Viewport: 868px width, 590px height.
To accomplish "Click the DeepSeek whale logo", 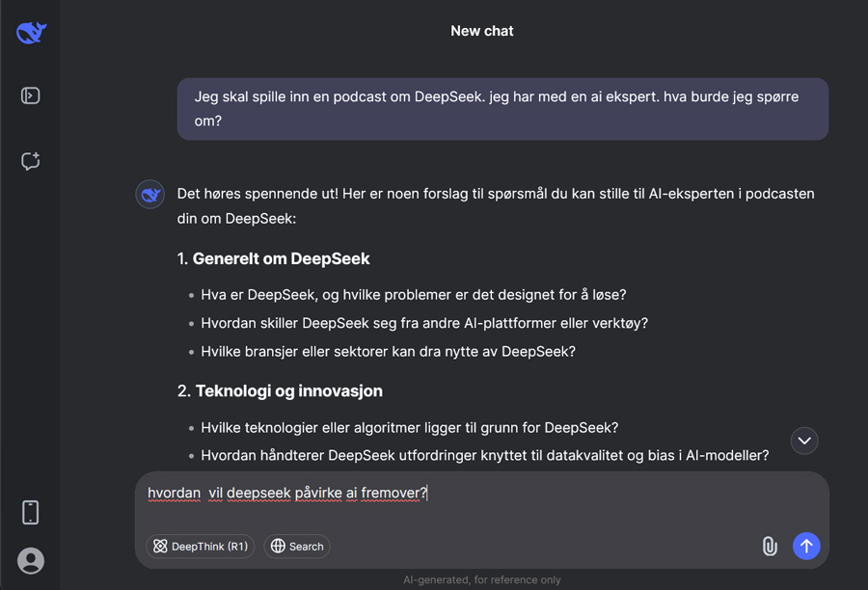I will point(31,32).
